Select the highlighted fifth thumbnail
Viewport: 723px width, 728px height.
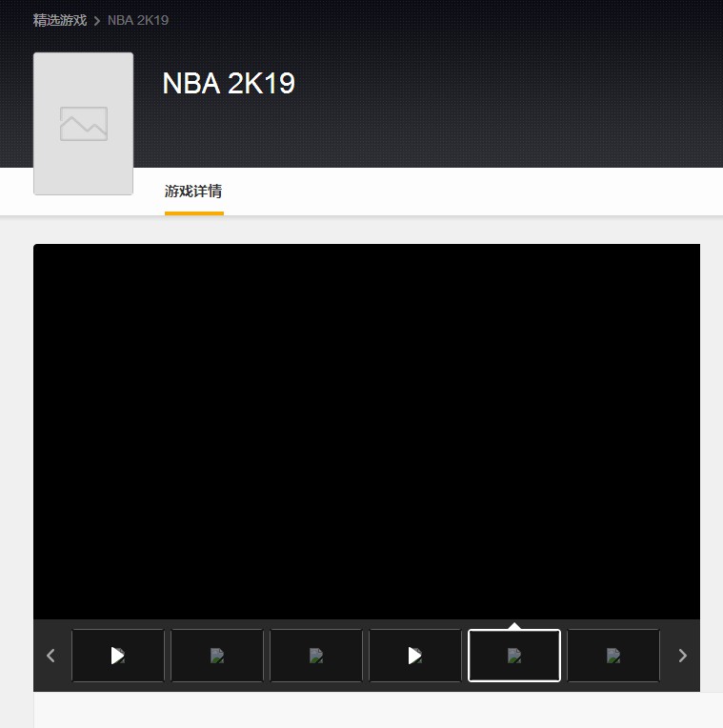[x=514, y=656]
